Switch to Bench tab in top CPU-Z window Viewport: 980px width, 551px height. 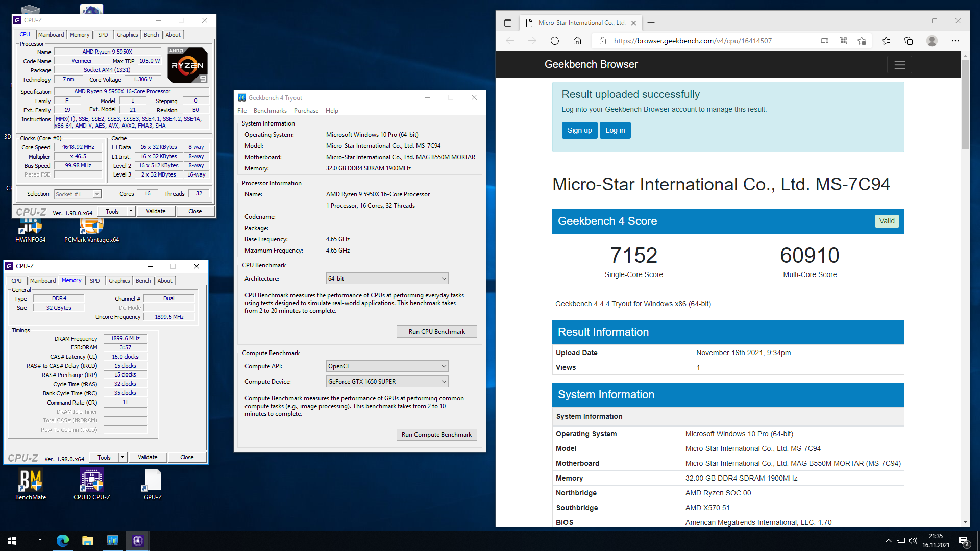(151, 35)
